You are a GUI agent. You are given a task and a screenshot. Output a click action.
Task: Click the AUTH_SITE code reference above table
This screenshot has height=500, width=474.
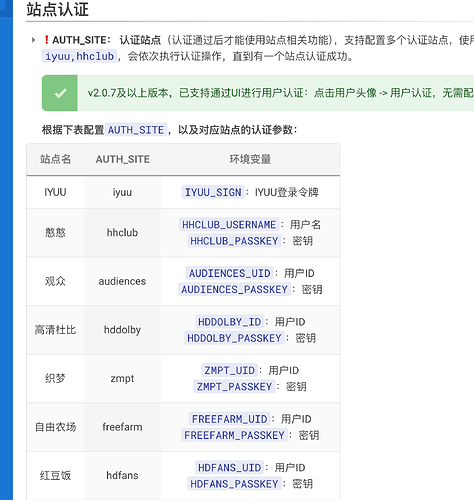point(136,130)
